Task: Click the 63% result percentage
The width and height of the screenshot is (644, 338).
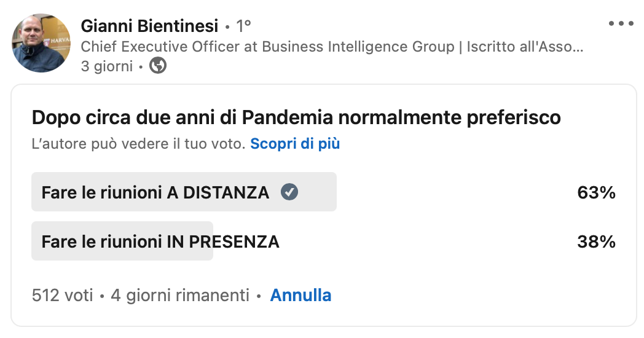Action: pyautogui.click(x=596, y=192)
